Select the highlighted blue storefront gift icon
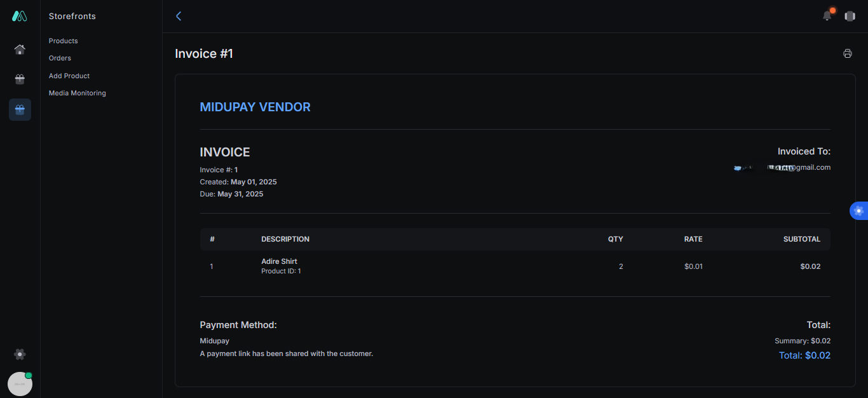 20,110
